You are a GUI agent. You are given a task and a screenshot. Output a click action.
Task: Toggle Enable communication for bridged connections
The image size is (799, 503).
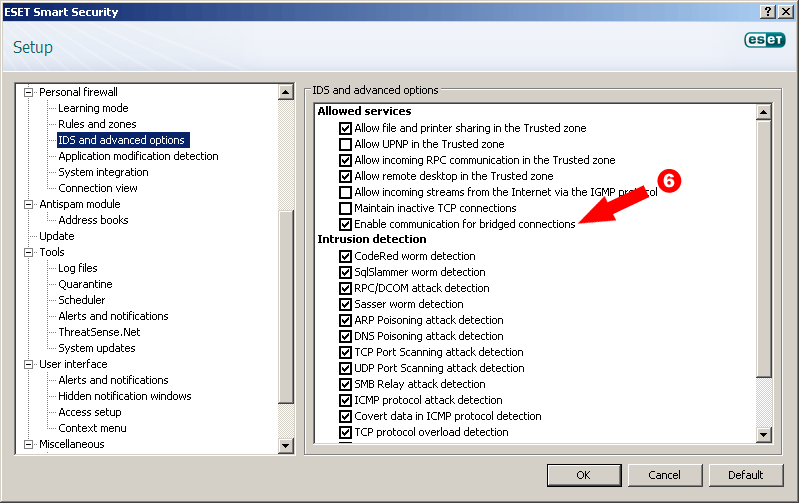coord(345,224)
